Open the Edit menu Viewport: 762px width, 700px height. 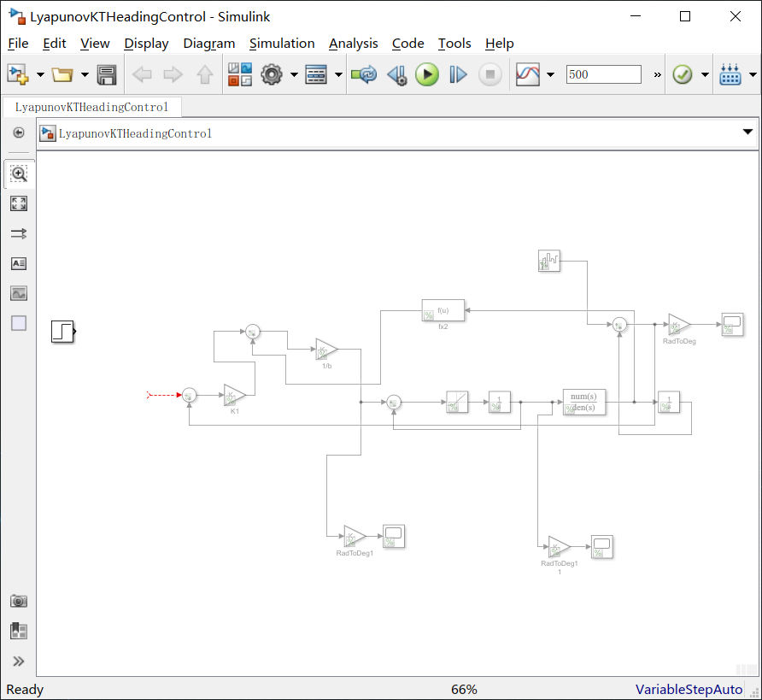click(x=55, y=44)
